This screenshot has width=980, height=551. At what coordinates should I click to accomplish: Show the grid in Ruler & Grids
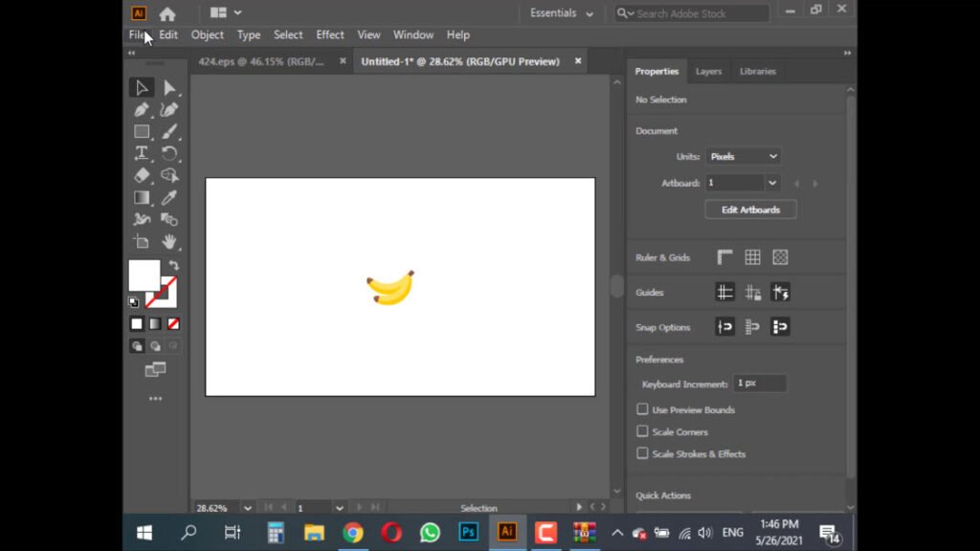(752, 257)
